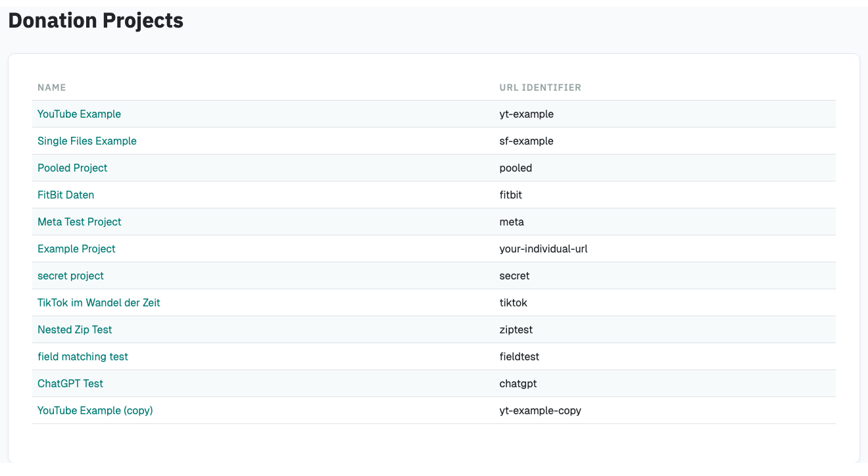Open the Pooled Project link

(72, 168)
